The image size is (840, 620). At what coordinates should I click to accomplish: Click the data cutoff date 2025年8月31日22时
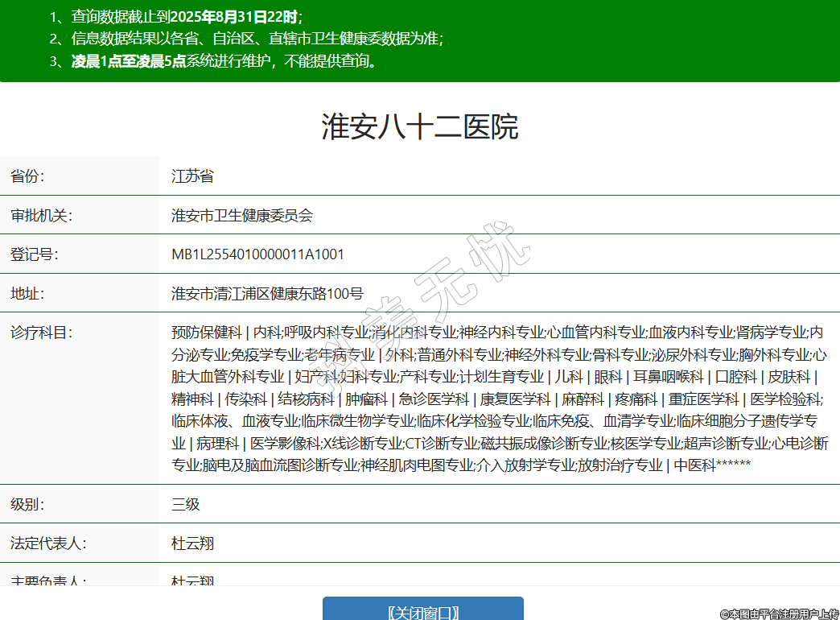(233, 16)
